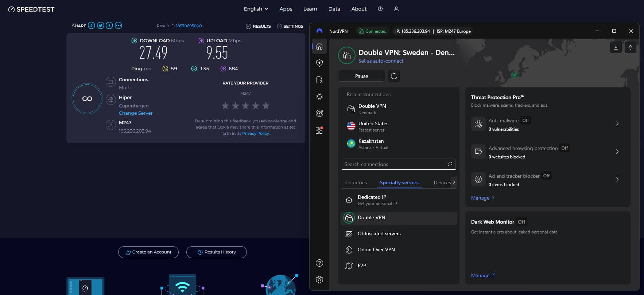Click Manage under Dark Web Monitor
The width and height of the screenshot is (644, 295).
pyautogui.click(x=483, y=275)
